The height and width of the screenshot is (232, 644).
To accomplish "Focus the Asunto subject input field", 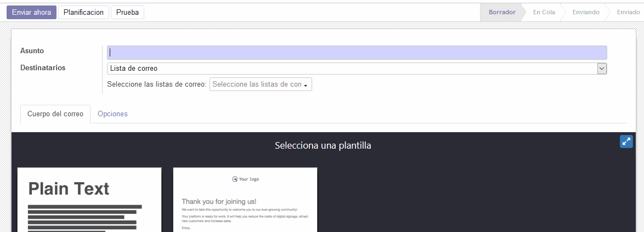I will click(357, 53).
